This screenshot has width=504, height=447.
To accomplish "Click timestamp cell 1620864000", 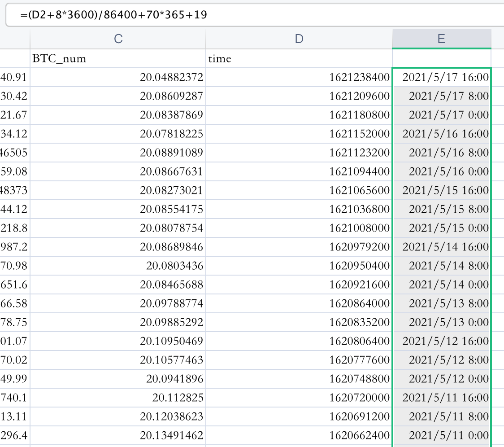I will [299, 303].
